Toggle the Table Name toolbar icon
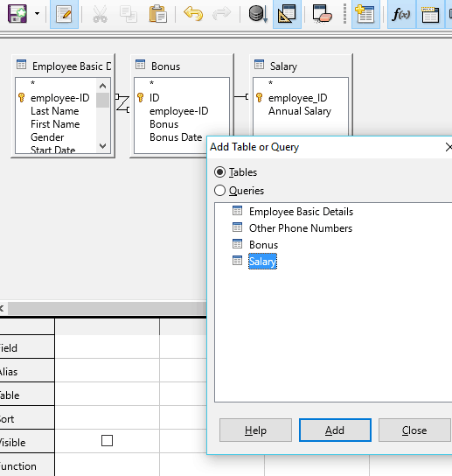452x476 pixels. tap(430, 14)
